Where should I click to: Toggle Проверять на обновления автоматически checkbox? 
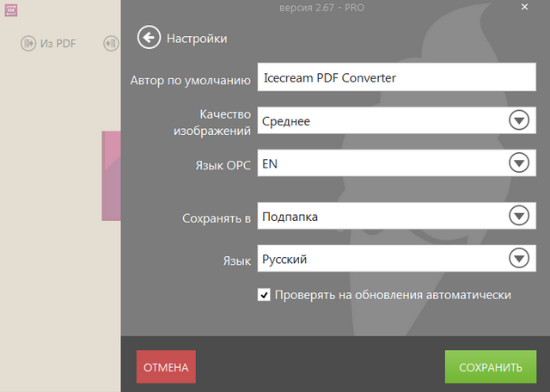(x=264, y=295)
